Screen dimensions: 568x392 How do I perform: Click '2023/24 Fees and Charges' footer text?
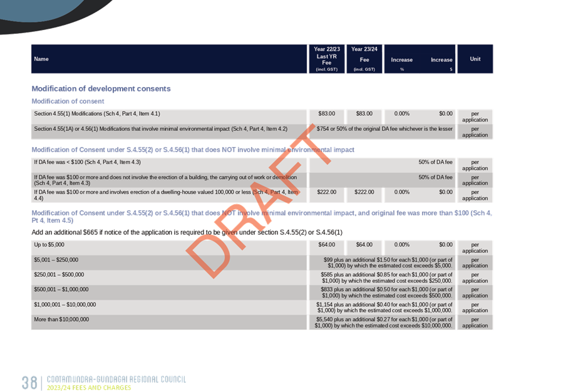point(89,388)
